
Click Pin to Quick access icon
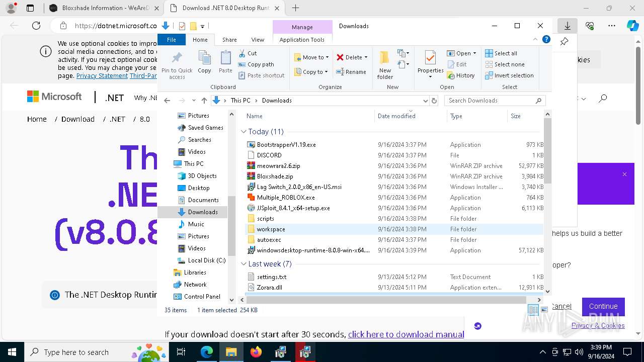[x=177, y=65]
